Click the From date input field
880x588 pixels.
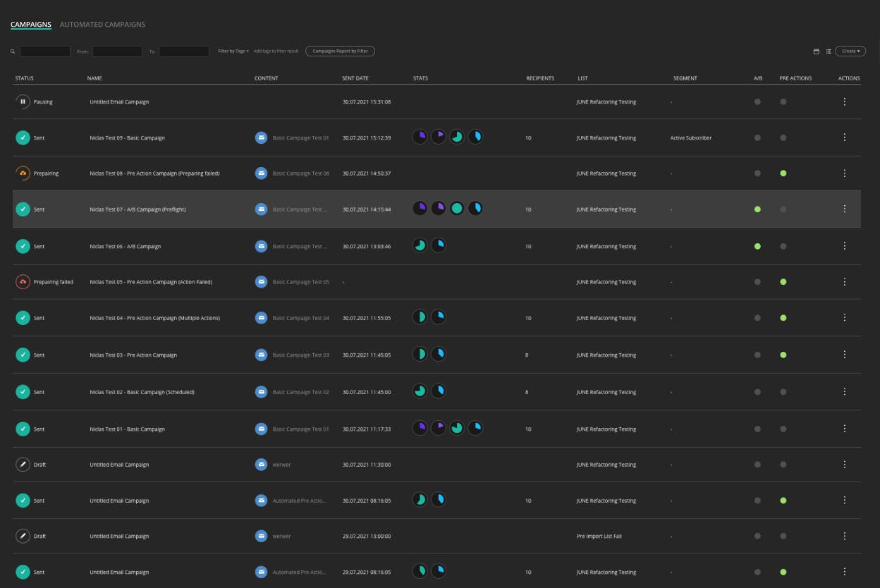(x=117, y=51)
